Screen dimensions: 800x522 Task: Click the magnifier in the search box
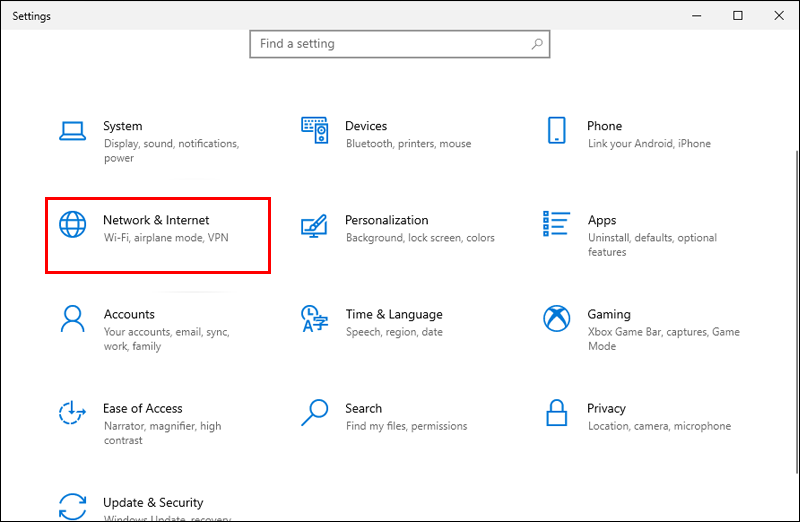pos(537,44)
